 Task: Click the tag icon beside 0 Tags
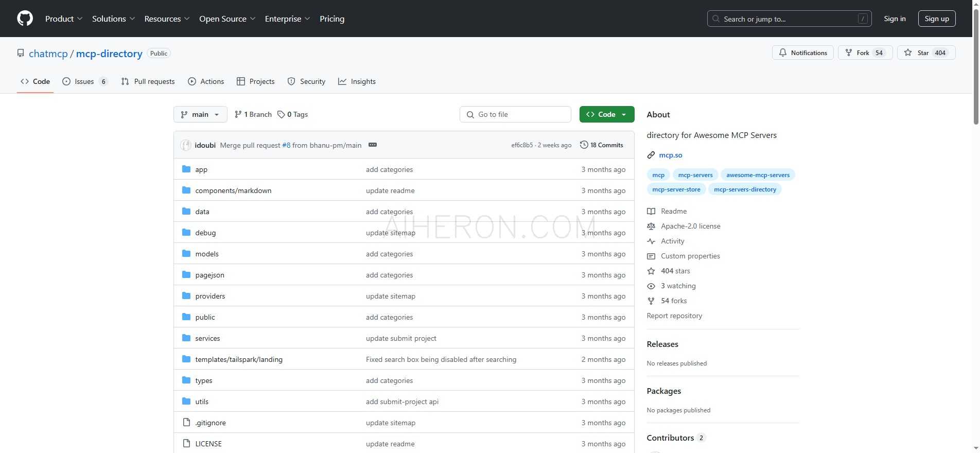(x=281, y=114)
